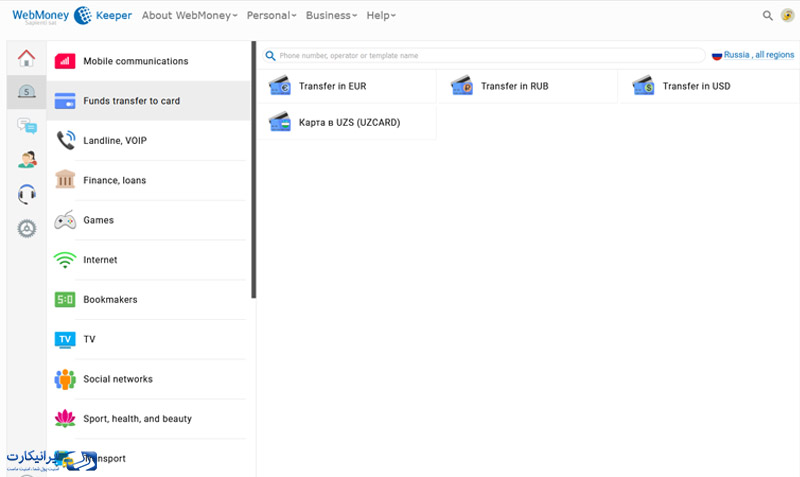Open Карта в UZS (UZCARD) option

click(x=347, y=122)
